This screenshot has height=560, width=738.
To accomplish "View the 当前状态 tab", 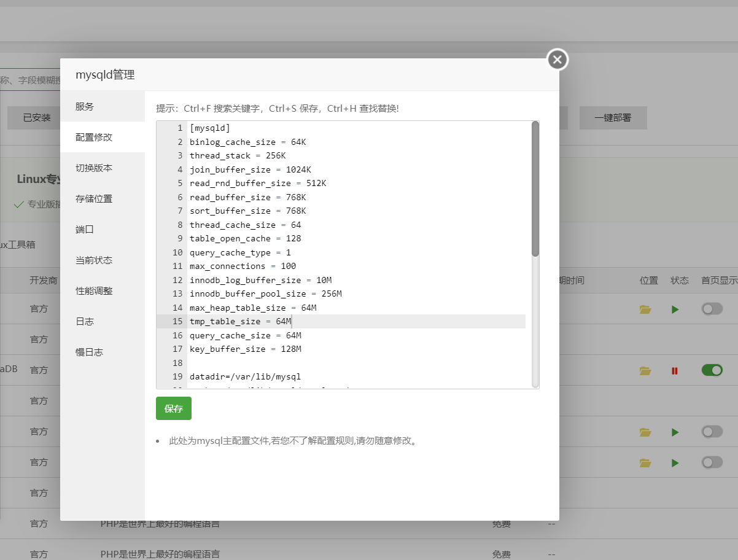I will (x=103, y=260).
